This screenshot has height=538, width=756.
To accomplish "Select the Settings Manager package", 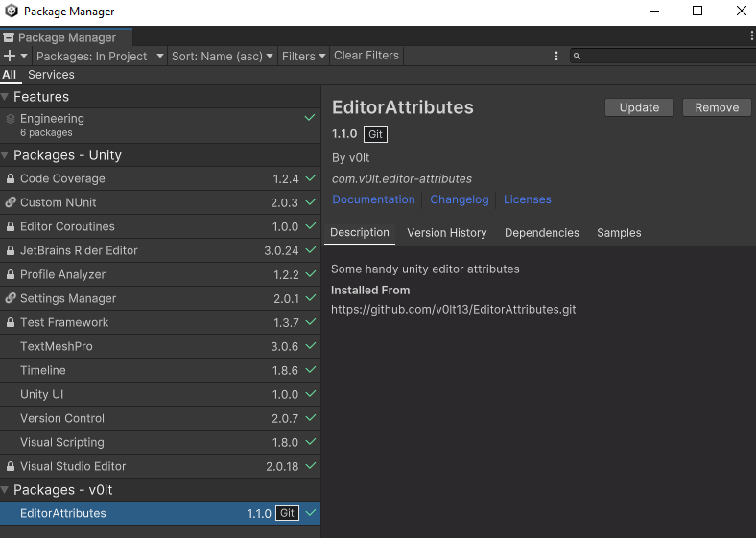I will tap(160, 298).
